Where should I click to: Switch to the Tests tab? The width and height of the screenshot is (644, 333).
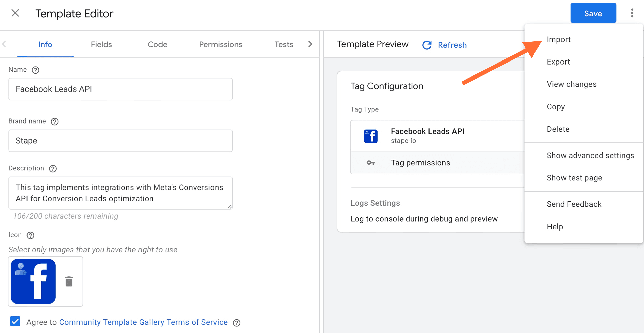click(284, 44)
